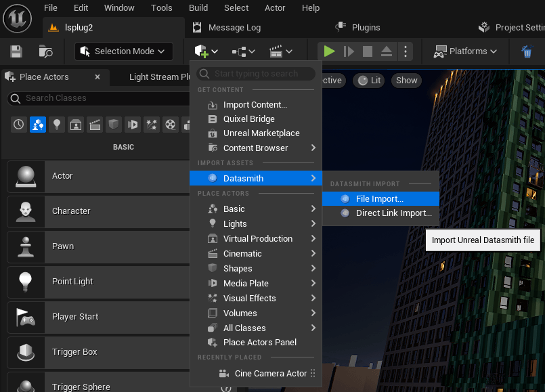Open the Select menu
Screen dimensions: 545x392
point(236,7)
